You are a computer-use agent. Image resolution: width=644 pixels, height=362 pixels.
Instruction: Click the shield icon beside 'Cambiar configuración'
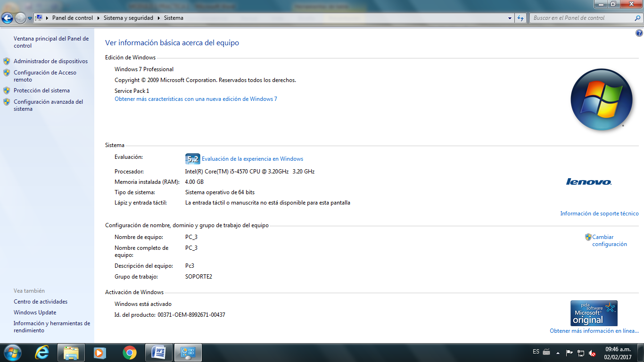588,237
